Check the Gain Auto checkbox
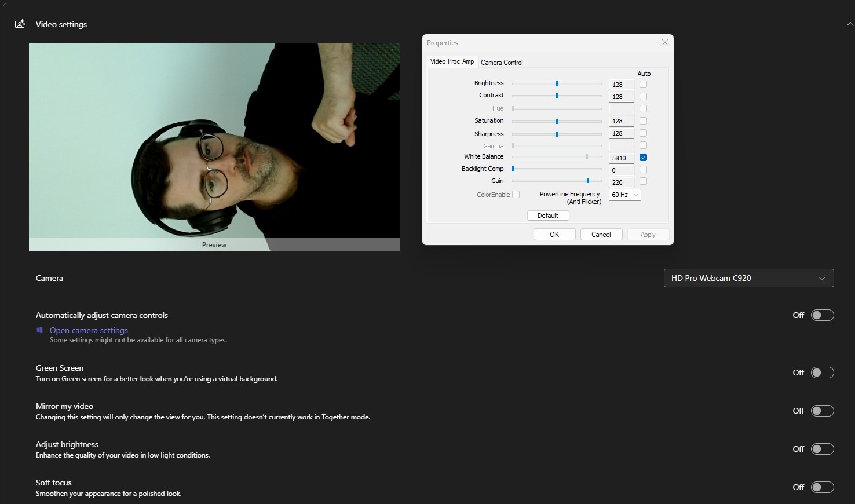Image resolution: width=855 pixels, height=504 pixels. tap(643, 181)
